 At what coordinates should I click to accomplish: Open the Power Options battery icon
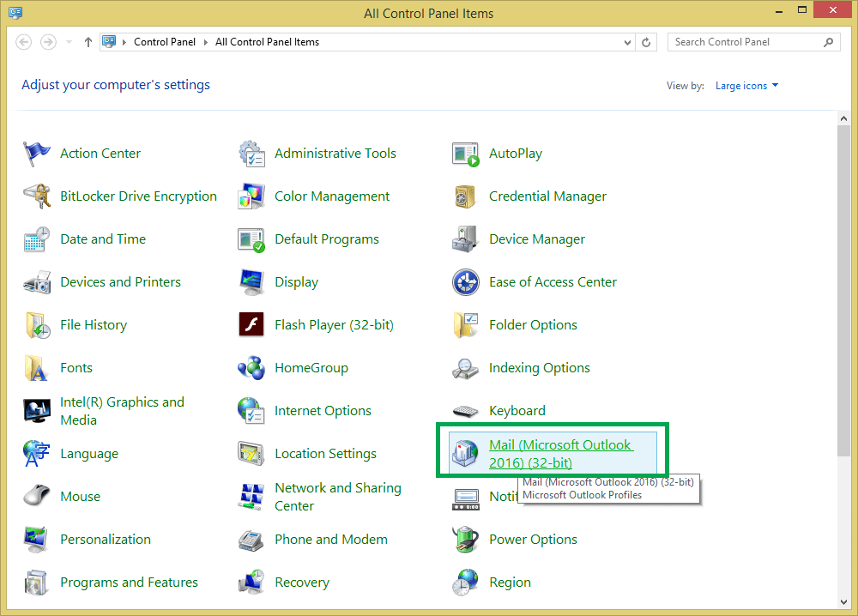click(466, 540)
